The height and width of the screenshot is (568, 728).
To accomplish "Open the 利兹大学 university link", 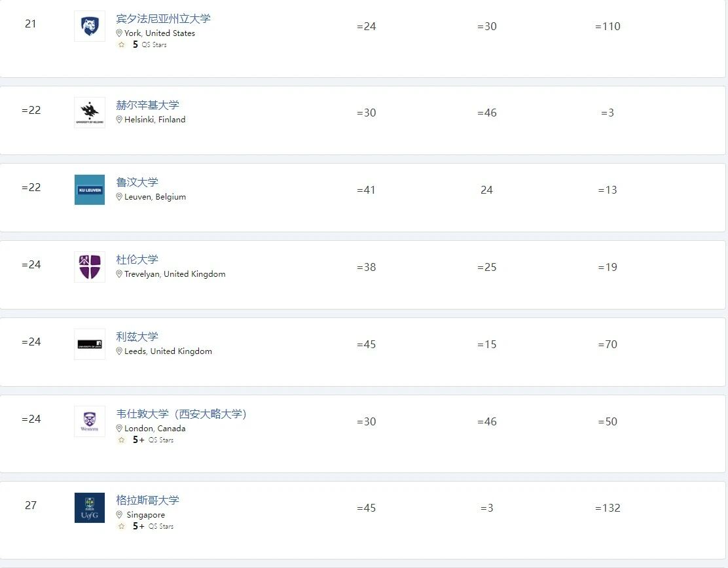I will coord(137,337).
